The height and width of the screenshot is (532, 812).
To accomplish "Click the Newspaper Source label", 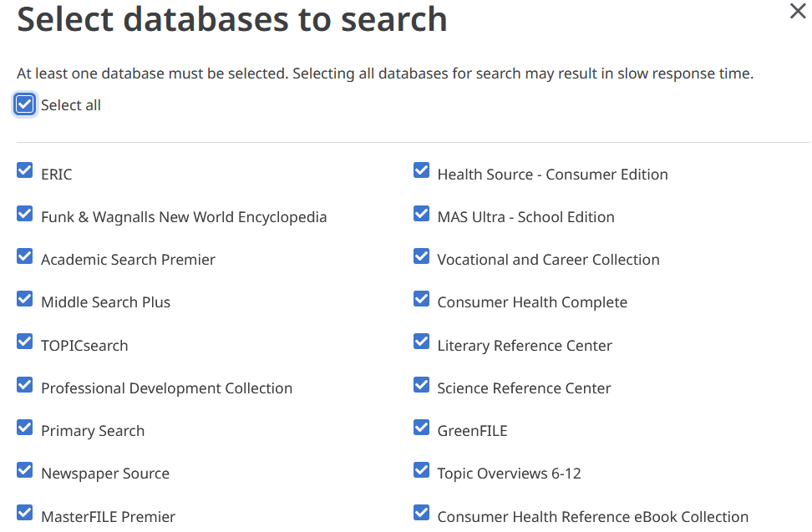I will [x=105, y=474].
